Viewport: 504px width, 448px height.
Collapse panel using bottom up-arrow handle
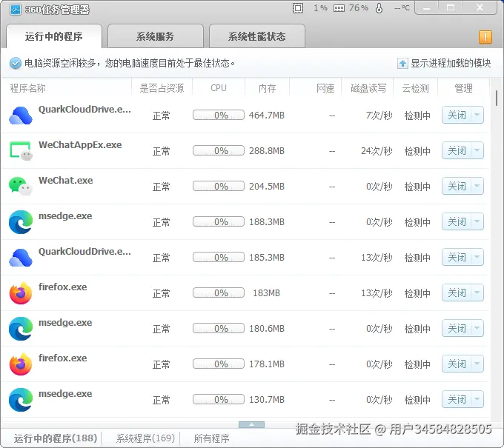252,424
